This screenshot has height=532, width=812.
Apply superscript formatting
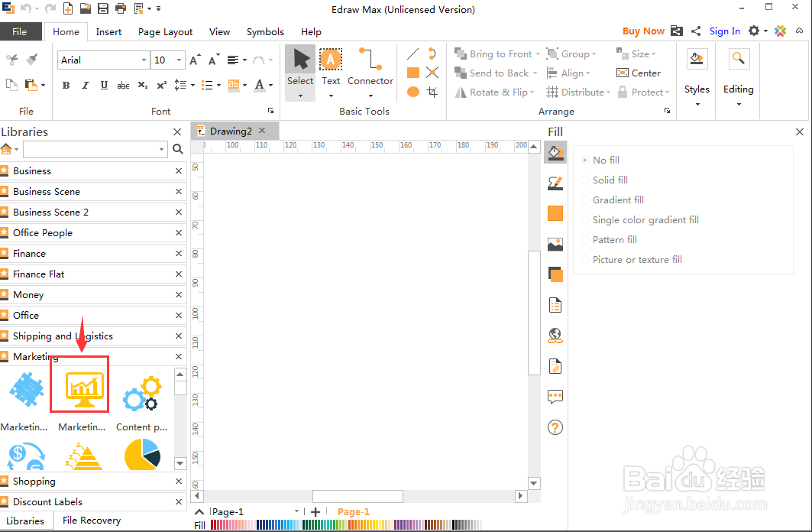[162, 85]
